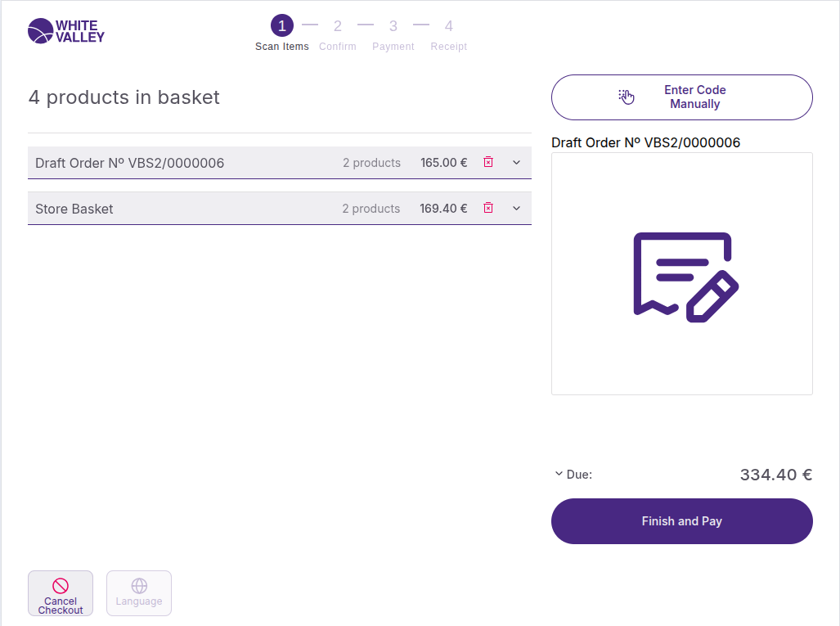Image resolution: width=840 pixels, height=626 pixels.
Task: Open step 4 Receipt
Action: pos(449,27)
